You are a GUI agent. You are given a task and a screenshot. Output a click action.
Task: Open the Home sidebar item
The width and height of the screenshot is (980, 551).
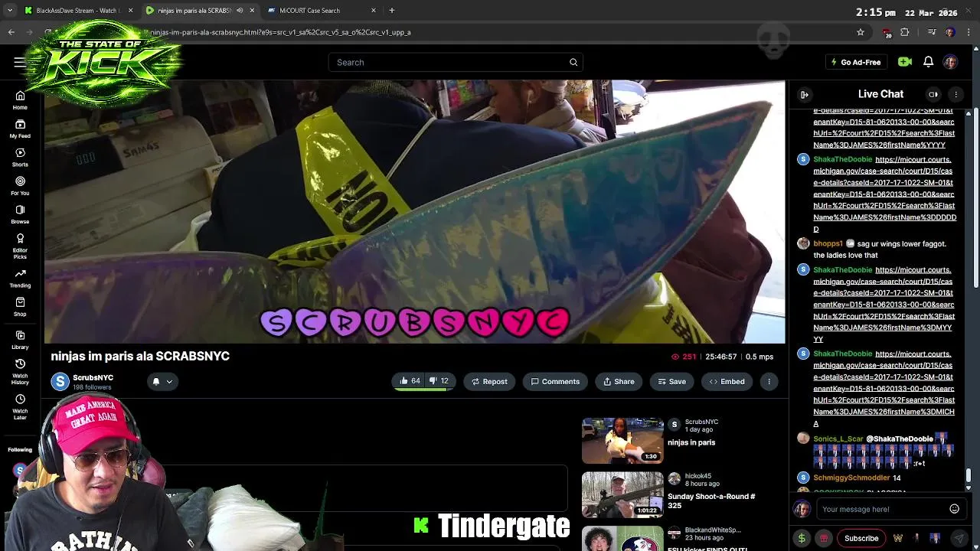(20, 100)
